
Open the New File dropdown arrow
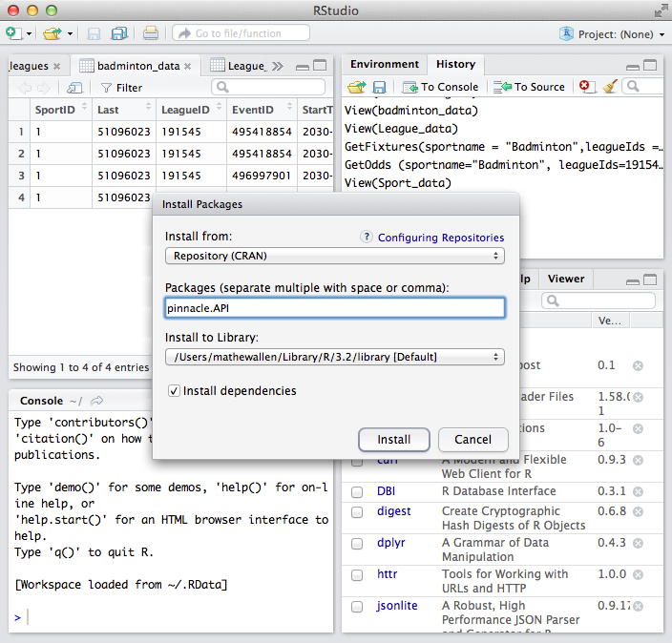(x=30, y=33)
